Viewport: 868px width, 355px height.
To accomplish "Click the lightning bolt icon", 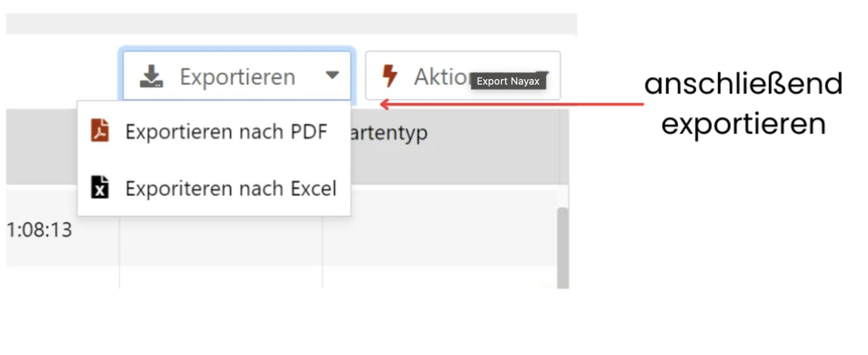I will click(x=389, y=76).
